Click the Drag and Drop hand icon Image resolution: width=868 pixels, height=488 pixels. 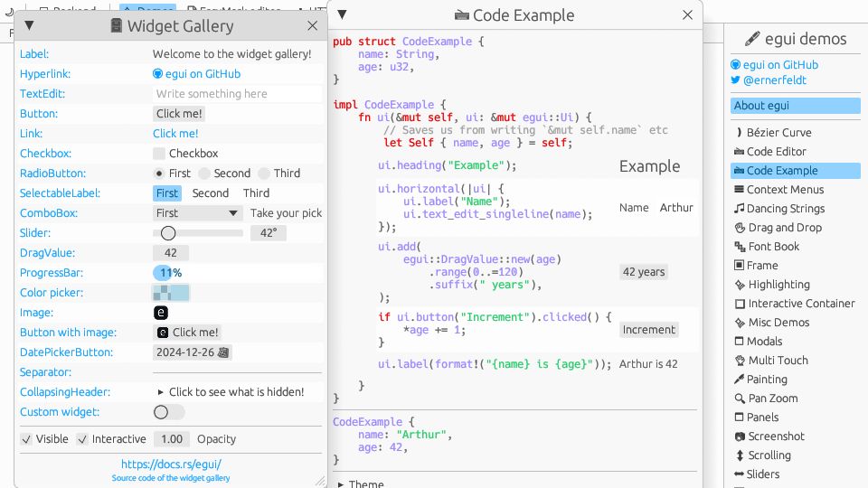[x=740, y=228]
